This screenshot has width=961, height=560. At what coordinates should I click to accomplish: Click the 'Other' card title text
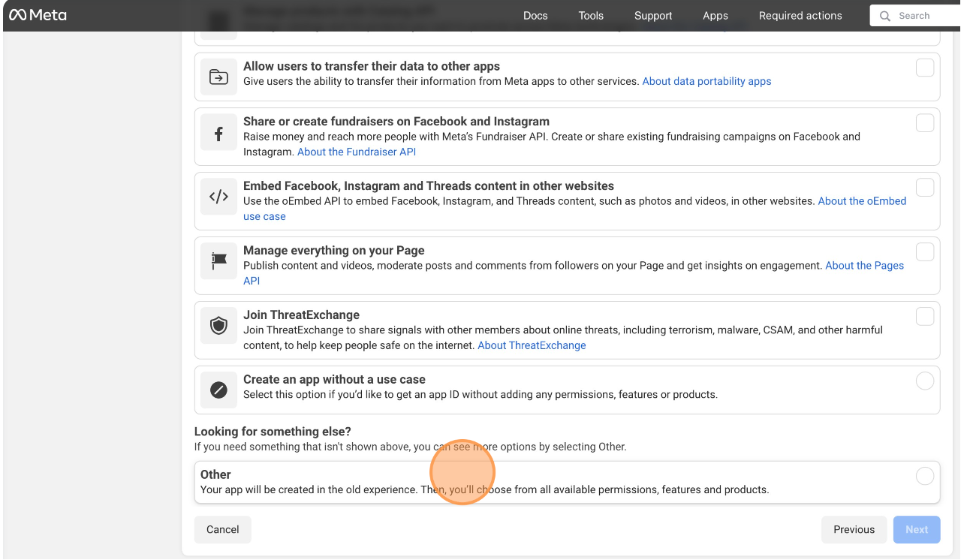click(x=215, y=474)
